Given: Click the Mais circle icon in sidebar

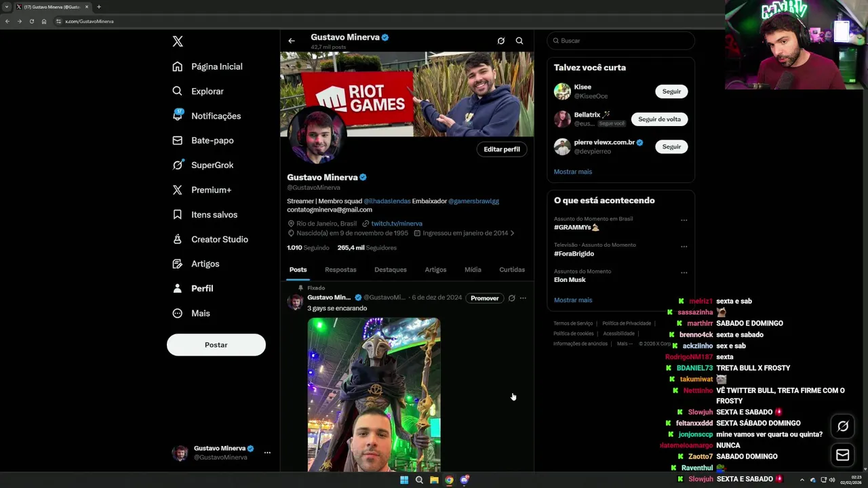Looking at the screenshot, I should click(177, 313).
